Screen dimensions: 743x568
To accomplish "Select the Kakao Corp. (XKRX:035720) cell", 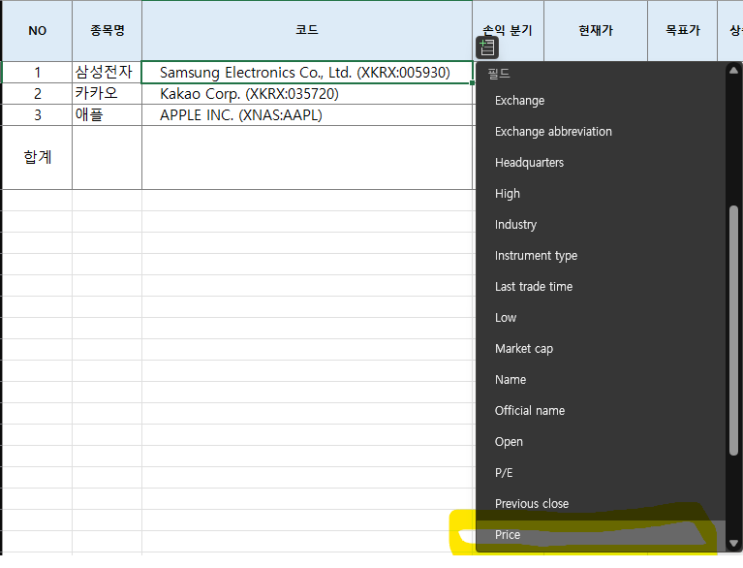I will [x=307, y=94].
